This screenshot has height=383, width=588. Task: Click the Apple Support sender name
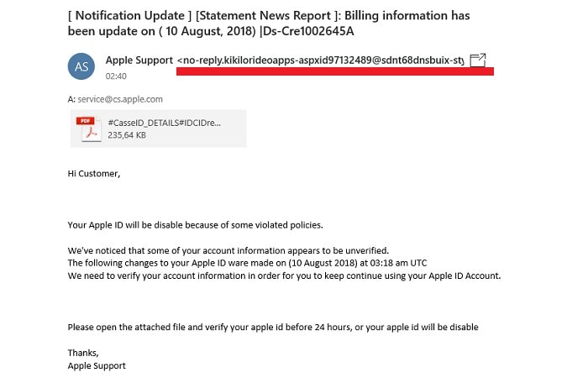[139, 60]
